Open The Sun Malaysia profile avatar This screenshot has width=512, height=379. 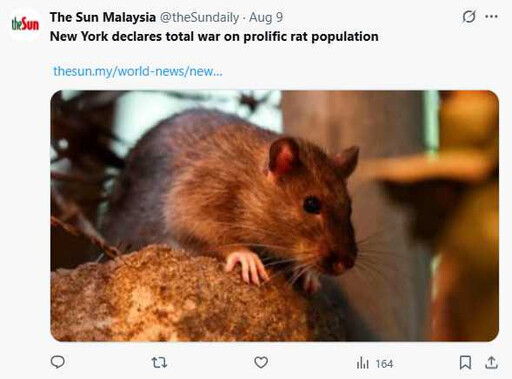click(25, 24)
